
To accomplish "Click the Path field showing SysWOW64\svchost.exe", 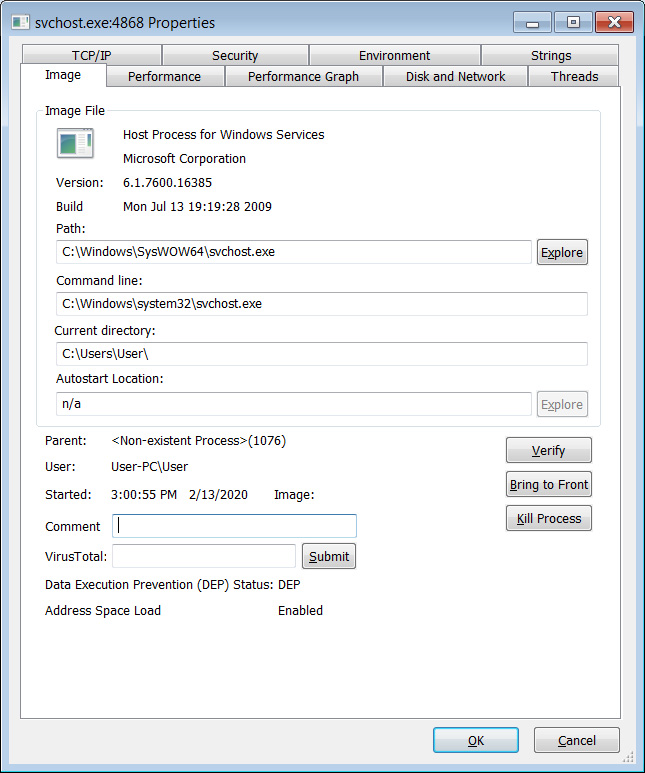I will [293, 252].
